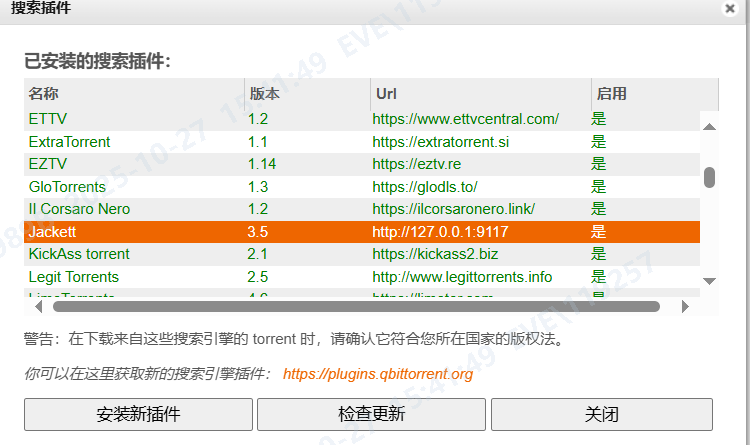
Task: Select the GloTorrents plugin row
Action: coord(362,187)
